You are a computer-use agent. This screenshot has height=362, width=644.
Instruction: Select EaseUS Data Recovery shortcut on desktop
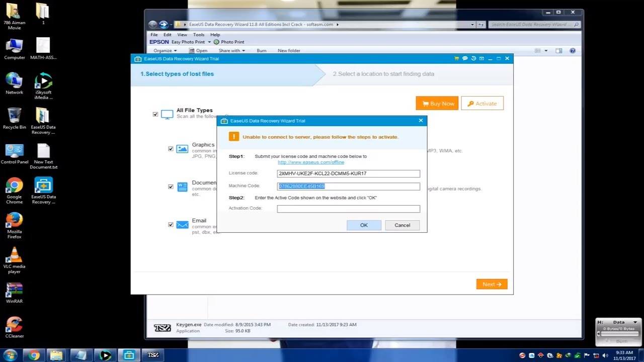[x=44, y=191]
